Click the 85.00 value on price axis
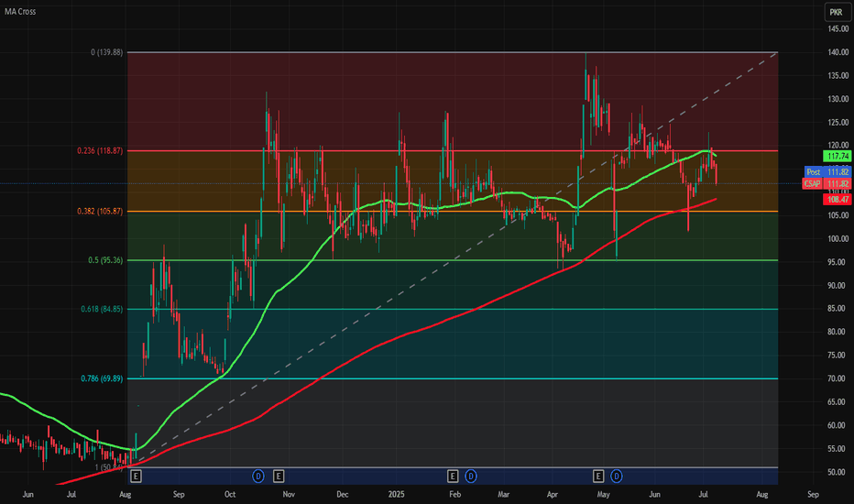The width and height of the screenshot is (854, 504). tap(838, 309)
